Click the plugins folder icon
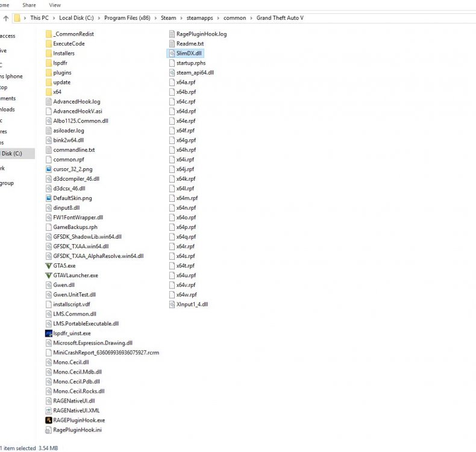The image size is (476, 452). (x=49, y=73)
